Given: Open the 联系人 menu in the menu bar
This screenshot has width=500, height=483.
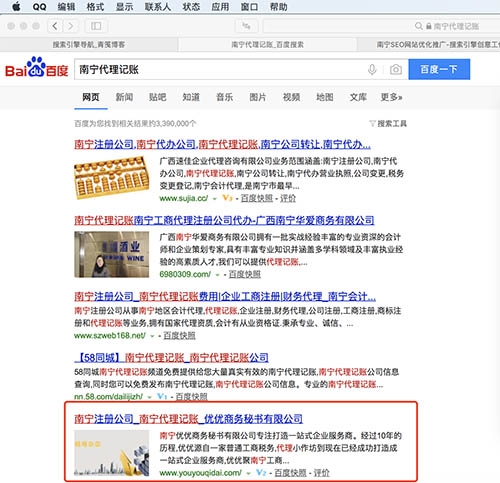Looking at the screenshot, I should [158, 7].
